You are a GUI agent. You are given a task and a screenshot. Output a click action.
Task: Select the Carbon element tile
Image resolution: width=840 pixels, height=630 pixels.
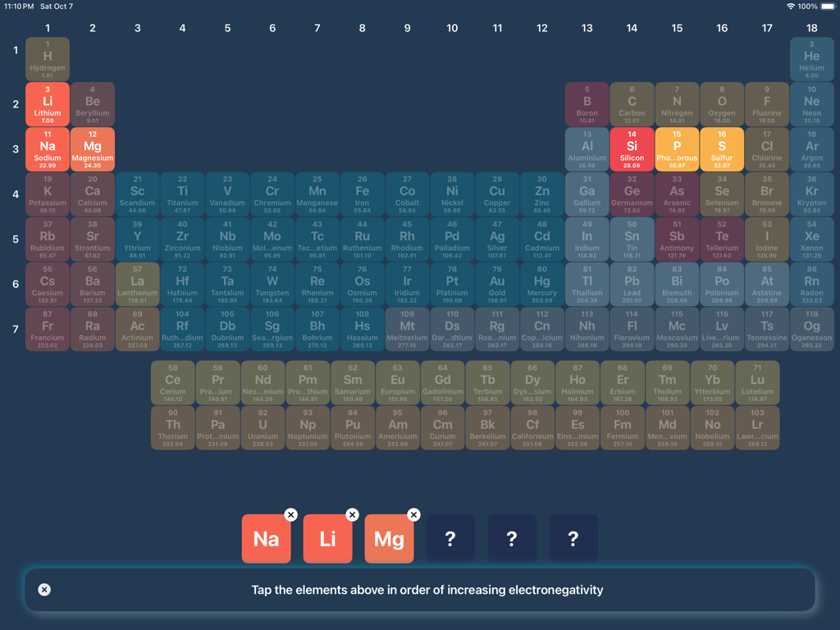(x=632, y=104)
